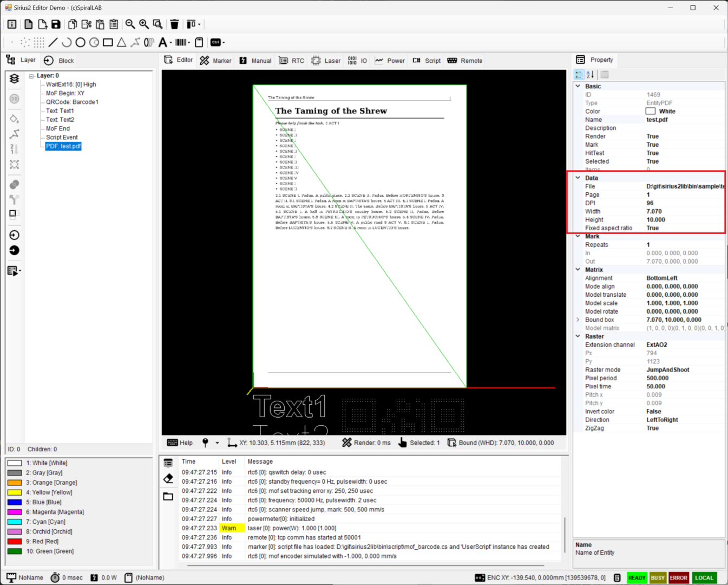728x585 pixels.
Task: Select the Arc drawing tool
Action: 67,42
